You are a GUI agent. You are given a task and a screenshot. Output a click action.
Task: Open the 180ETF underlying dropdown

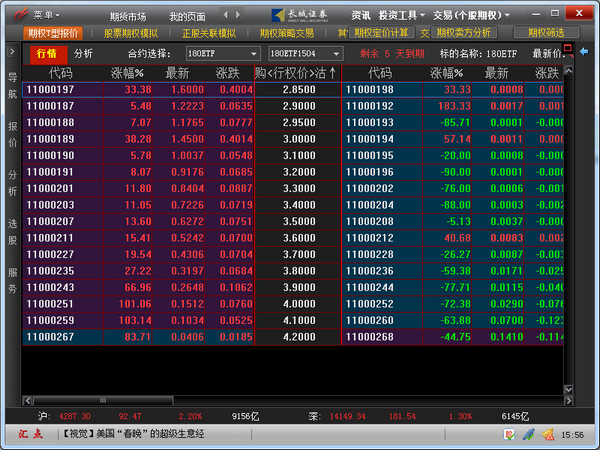(x=223, y=54)
